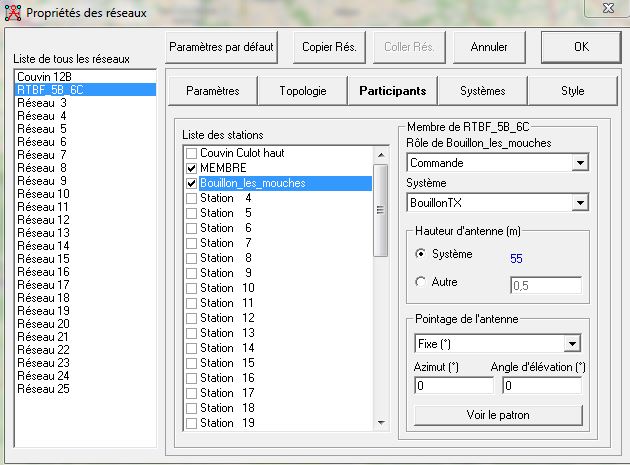Select Réseau 13 in network list
Screen dimensions: 630x465
click(86, 233)
